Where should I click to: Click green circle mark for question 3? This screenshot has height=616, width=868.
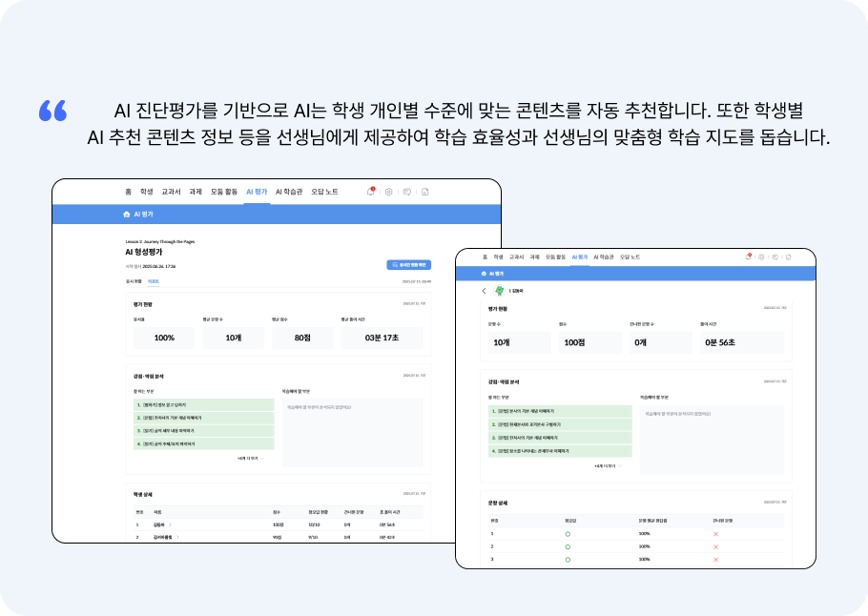coord(568,560)
